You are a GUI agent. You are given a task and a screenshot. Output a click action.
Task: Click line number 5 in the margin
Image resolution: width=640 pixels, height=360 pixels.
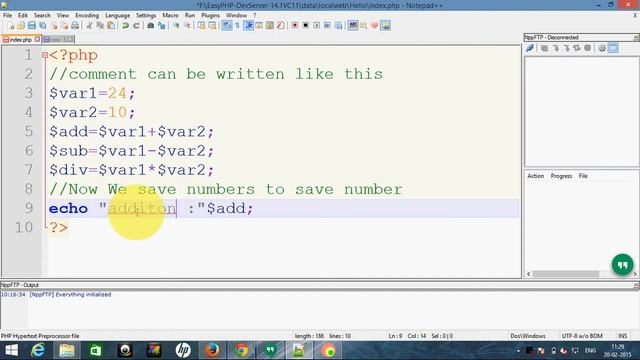pyautogui.click(x=29, y=131)
